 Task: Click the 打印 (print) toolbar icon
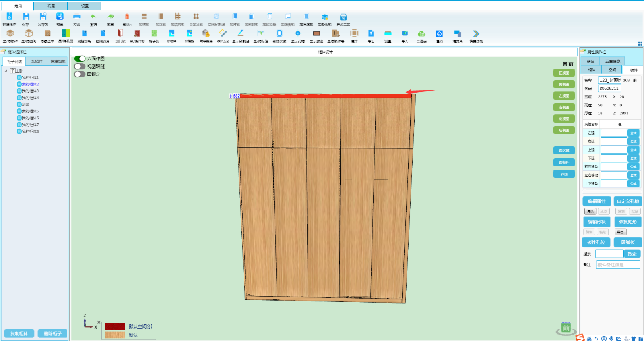[76, 17]
